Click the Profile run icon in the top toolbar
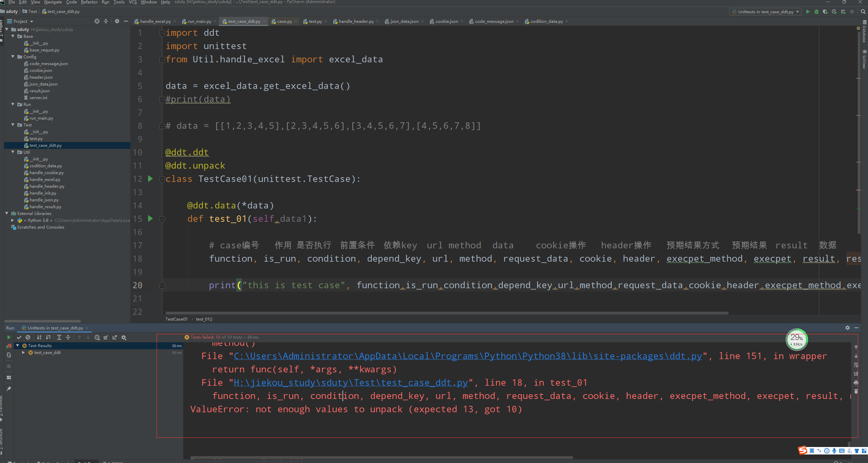 [834, 12]
